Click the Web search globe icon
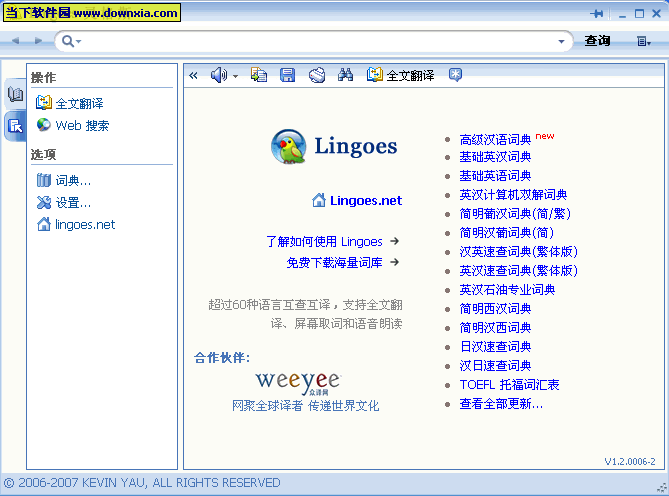 tap(44, 125)
